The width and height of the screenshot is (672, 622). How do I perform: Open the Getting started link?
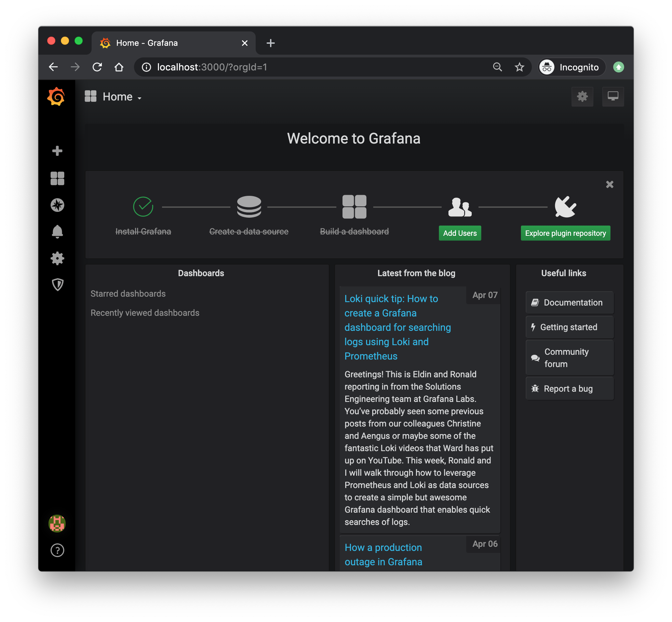[569, 327]
